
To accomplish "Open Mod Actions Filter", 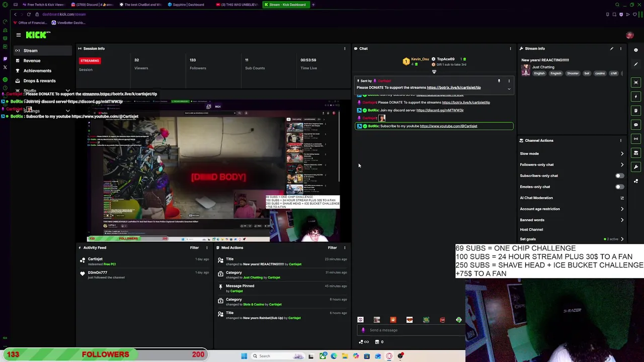I will point(332,248).
